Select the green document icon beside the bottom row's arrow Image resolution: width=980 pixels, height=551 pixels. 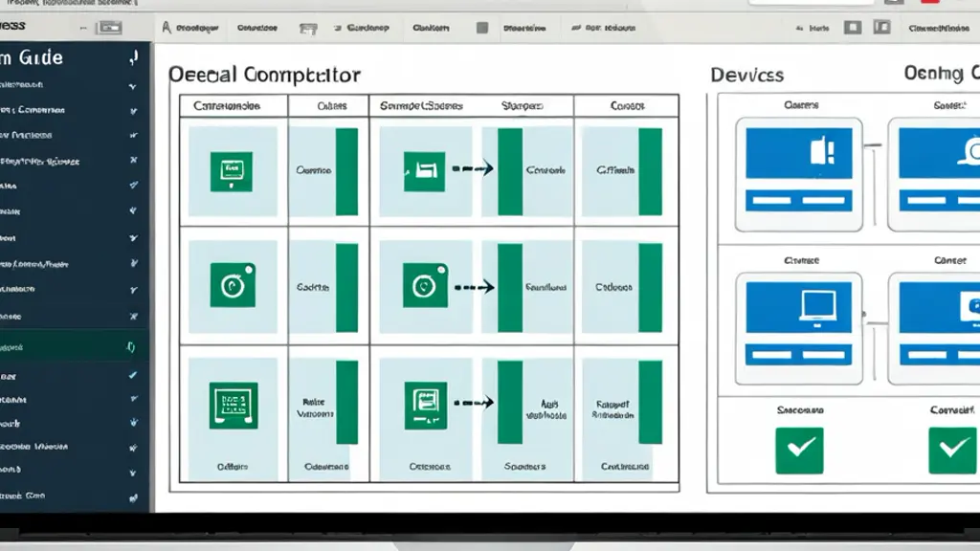click(x=426, y=405)
